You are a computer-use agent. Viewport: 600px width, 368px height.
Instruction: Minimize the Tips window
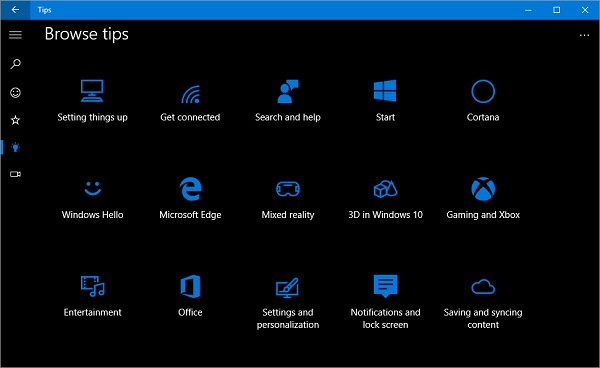point(528,10)
